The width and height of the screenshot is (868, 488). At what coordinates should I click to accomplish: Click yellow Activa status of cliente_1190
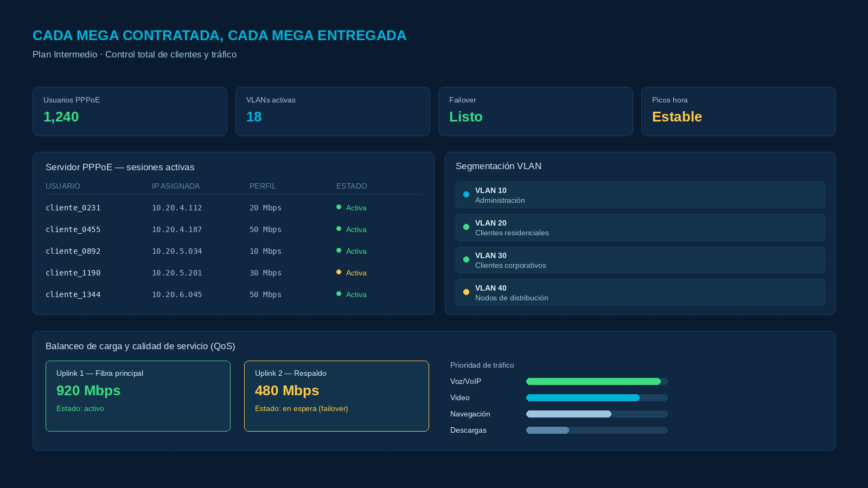356,273
